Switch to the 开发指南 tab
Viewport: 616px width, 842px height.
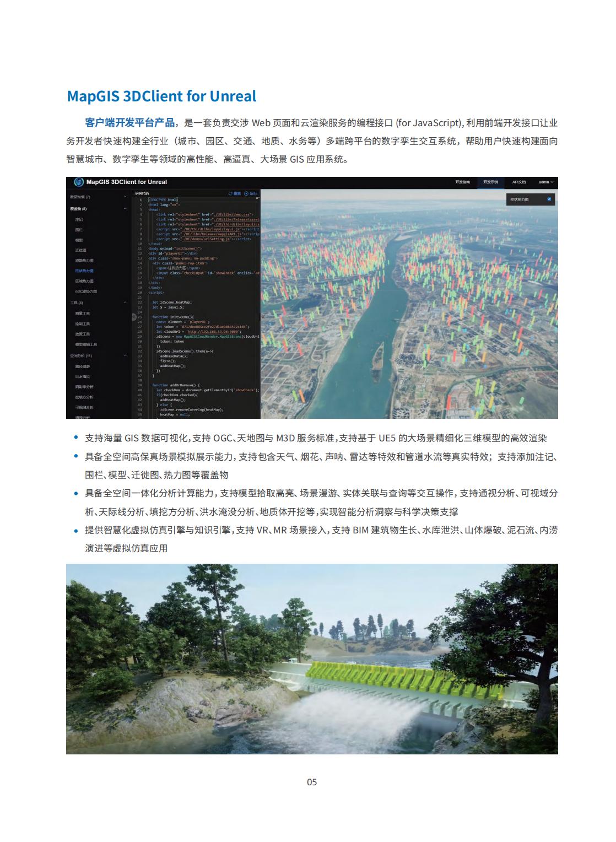[x=463, y=182]
